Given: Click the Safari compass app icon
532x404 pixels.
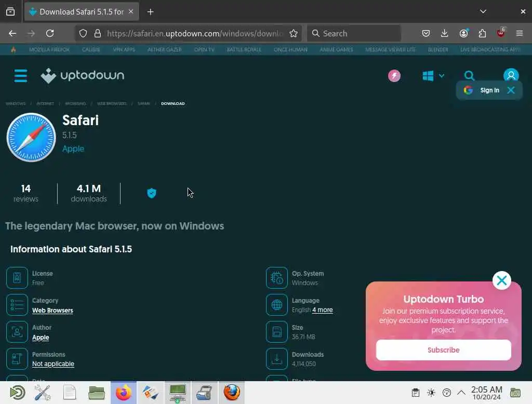Looking at the screenshot, I should (x=31, y=138).
